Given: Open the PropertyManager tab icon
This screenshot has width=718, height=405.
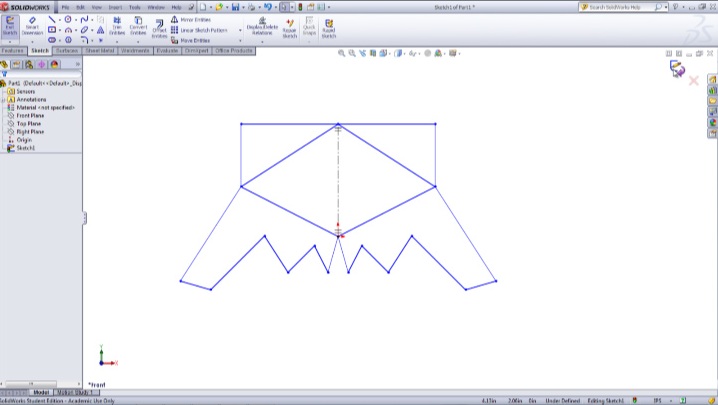Looking at the screenshot, I should (x=16, y=65).
